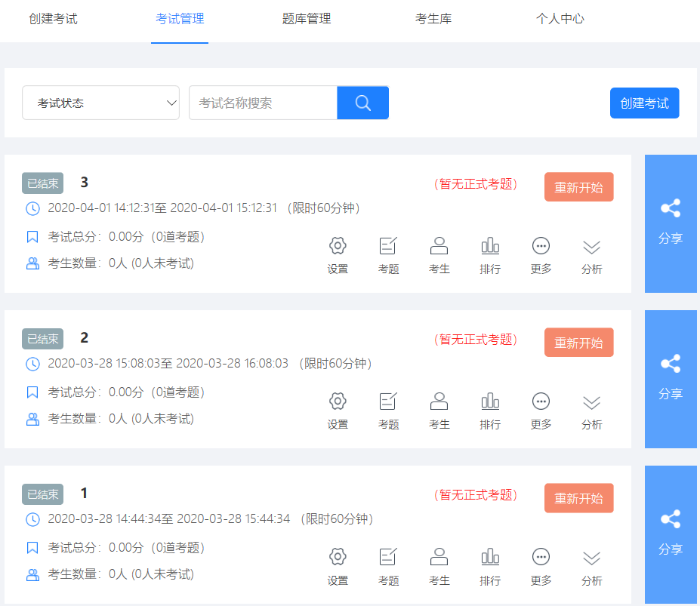Click exam title 3
The image size is (700, 606).
85,182
